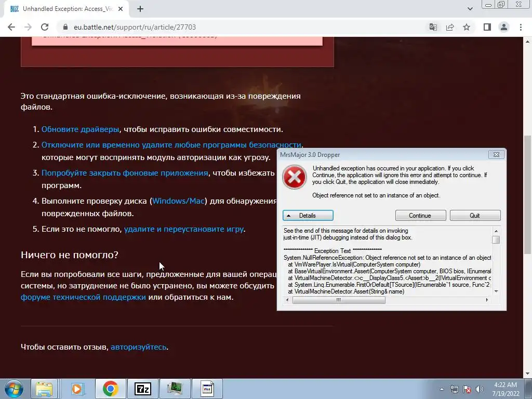
Task: Share this page via share icon
Action: point(450,27)
